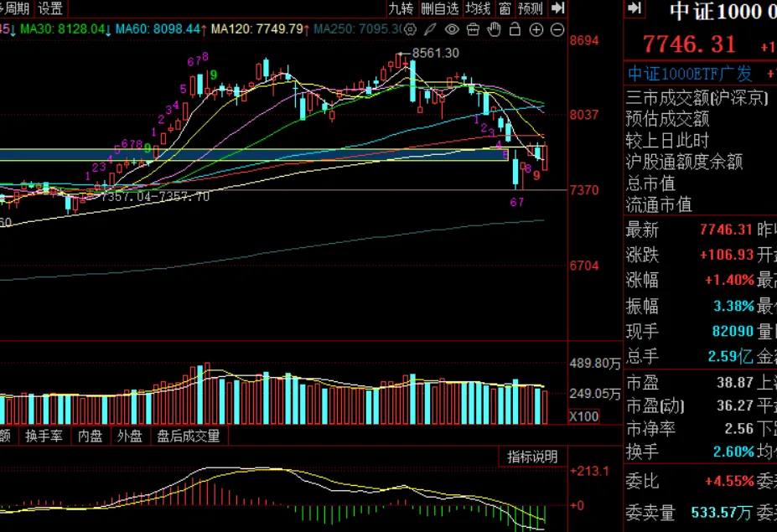Select MA30: 8128.04 indicator label
Screen dimensions: 777x532
tap(63, 29)
